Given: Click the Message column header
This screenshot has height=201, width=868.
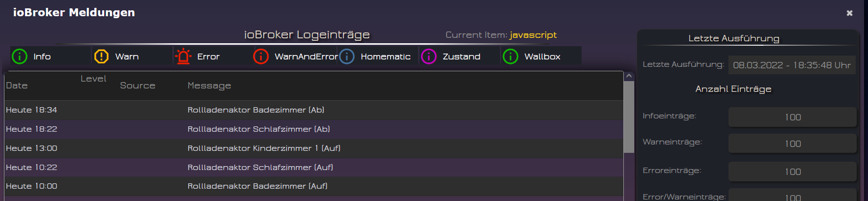Looking at the screenshot, I should tap(209, 86).
